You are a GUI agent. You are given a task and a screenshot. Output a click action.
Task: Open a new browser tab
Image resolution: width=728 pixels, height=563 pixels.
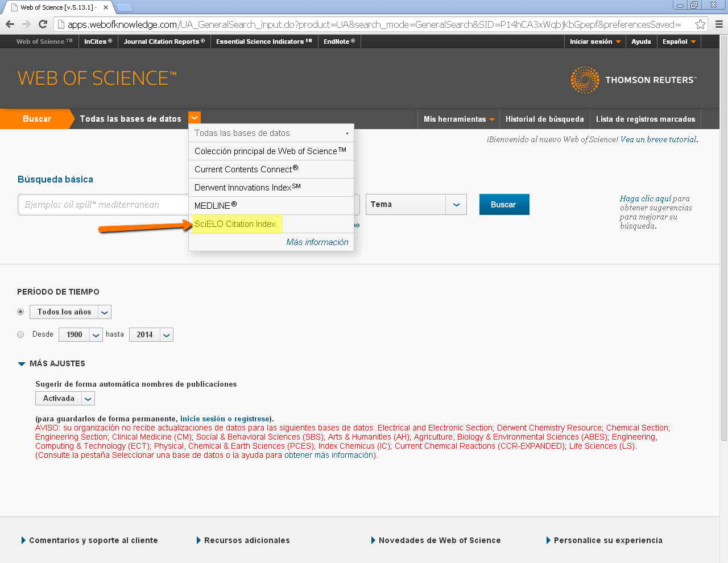point(124,7)
